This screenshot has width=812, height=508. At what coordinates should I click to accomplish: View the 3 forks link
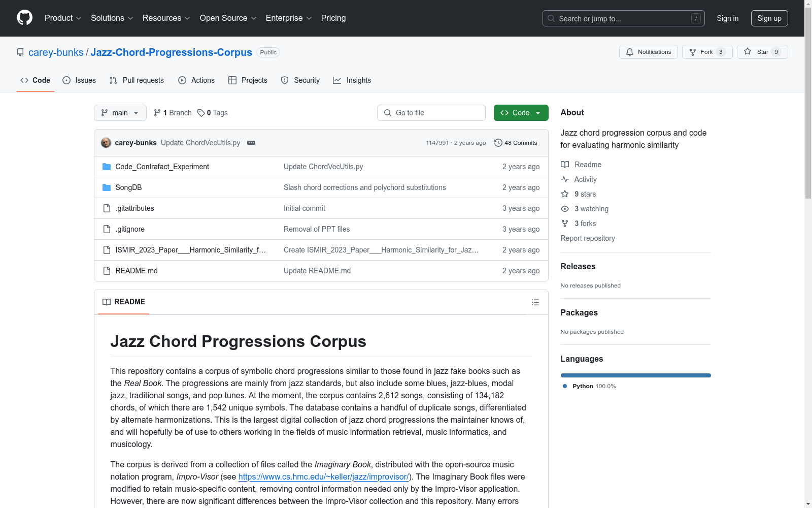[x=579, y=224]
